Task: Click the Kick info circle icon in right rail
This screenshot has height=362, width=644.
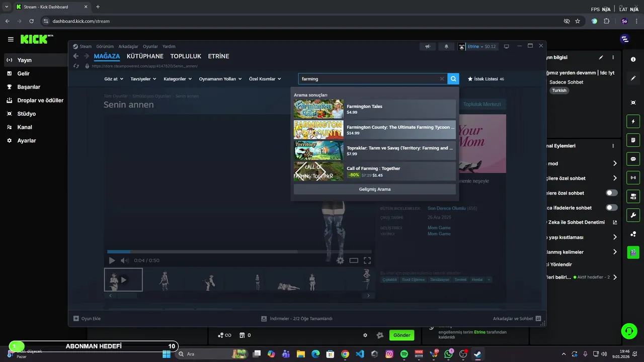Action: pyautogui.click(x=633, y=59)
